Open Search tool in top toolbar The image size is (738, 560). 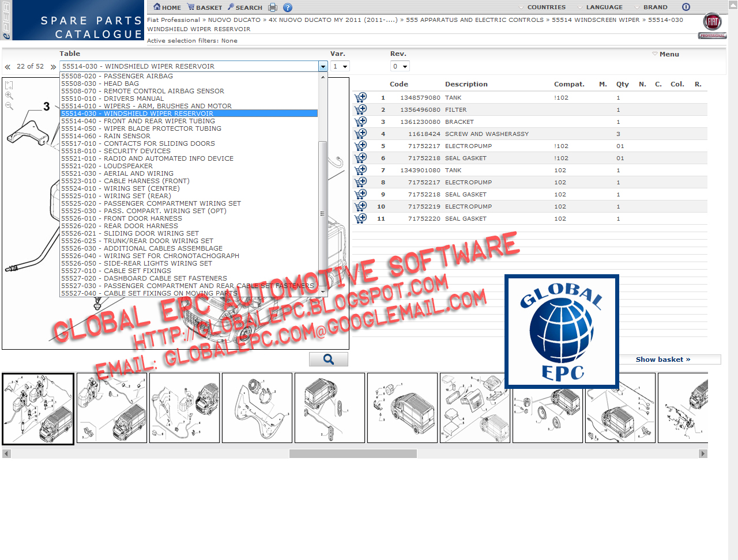point(245,7)
